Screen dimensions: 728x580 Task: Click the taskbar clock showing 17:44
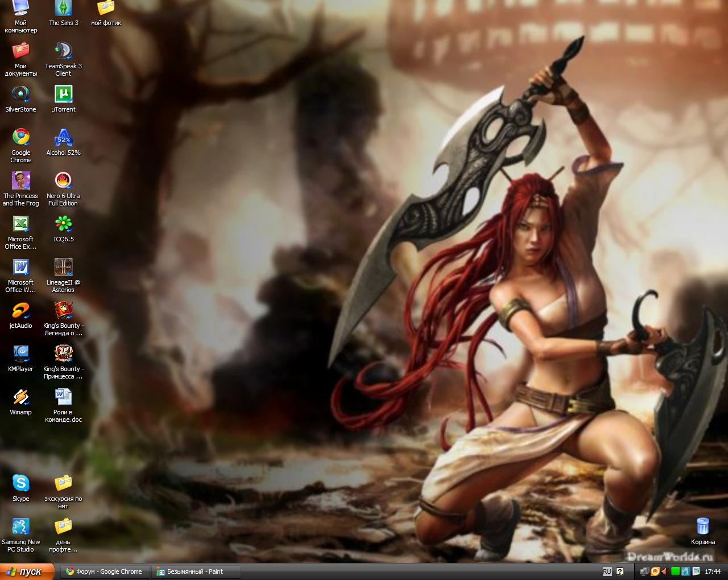[x=712, y=571]
